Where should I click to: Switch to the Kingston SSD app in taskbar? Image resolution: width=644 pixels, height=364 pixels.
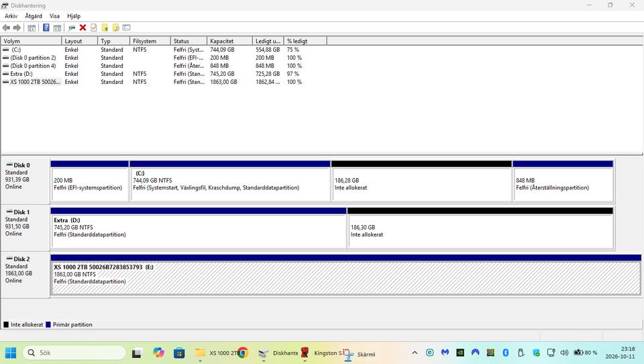click(321, 353)
